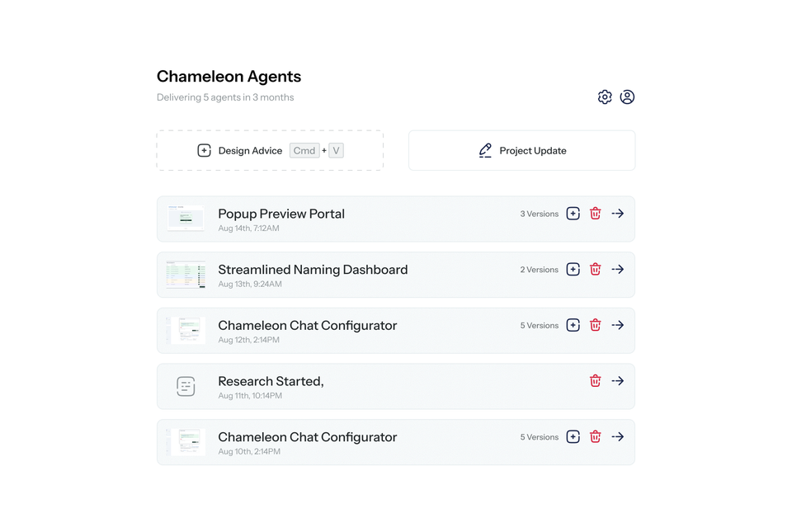The height and width of the screenshot is (532, 792).
Task: Delete the Streamlined Naming Dashboard entry
Action: 596,269
